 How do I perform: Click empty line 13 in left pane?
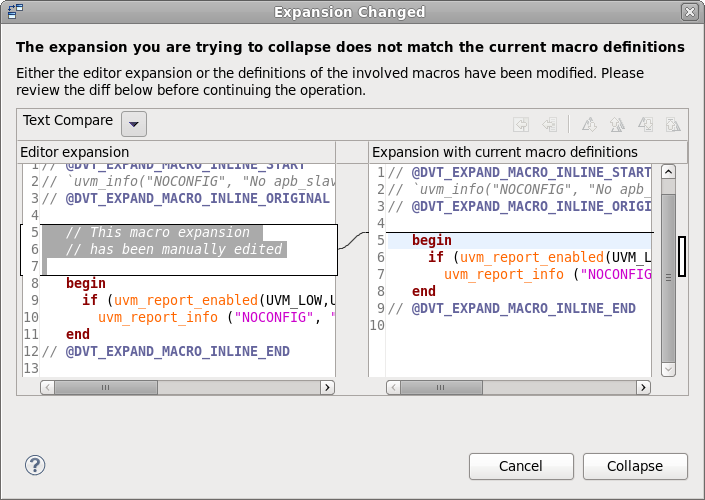point(188,368)
